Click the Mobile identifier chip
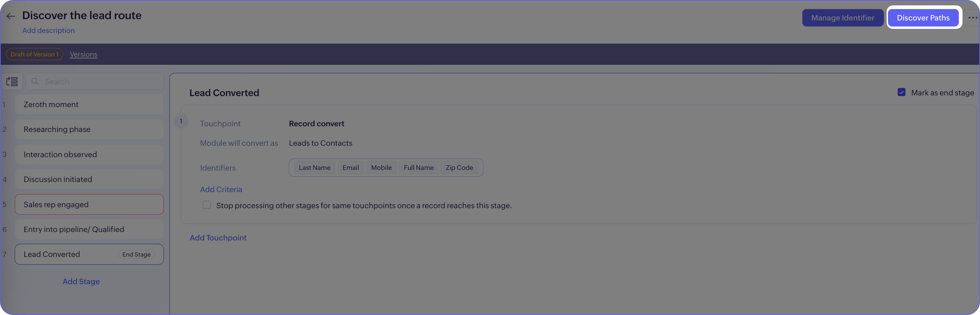Screen dimensions: 980x315 pos(381,167)
